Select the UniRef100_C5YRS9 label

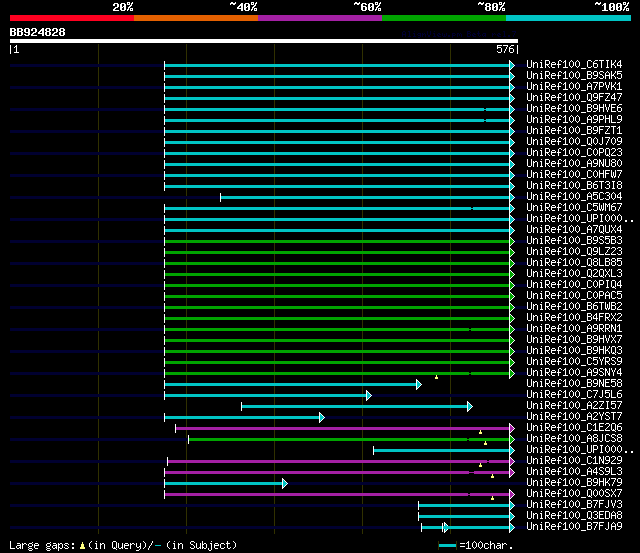(x=574, y=362)
